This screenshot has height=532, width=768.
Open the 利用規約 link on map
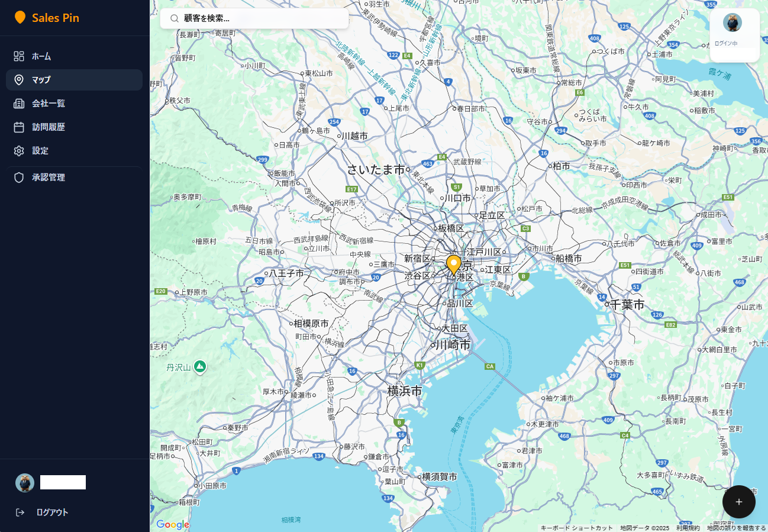(688, 528)
